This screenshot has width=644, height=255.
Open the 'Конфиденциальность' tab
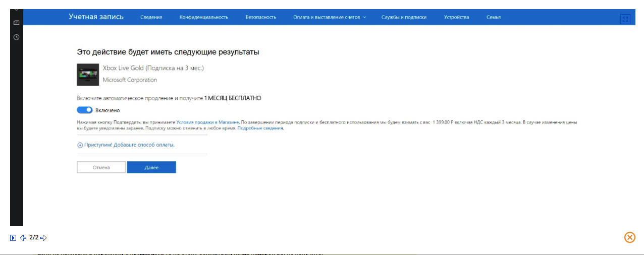pyautogui.click(x=204, y=17)
